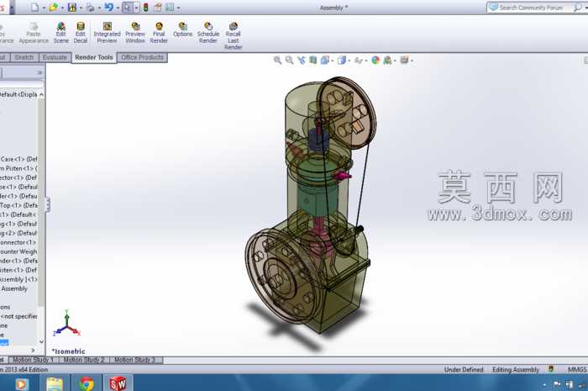Open render Options

(x=182, y=30)
